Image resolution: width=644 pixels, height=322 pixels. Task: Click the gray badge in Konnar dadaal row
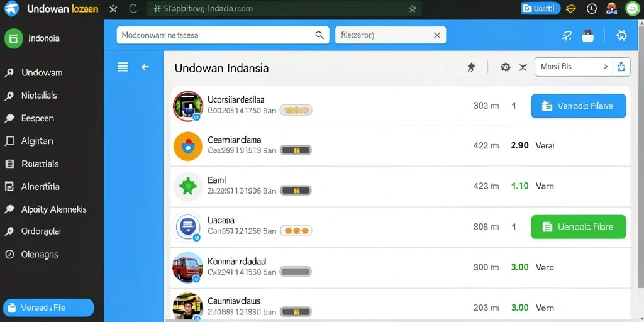[296, 271]
